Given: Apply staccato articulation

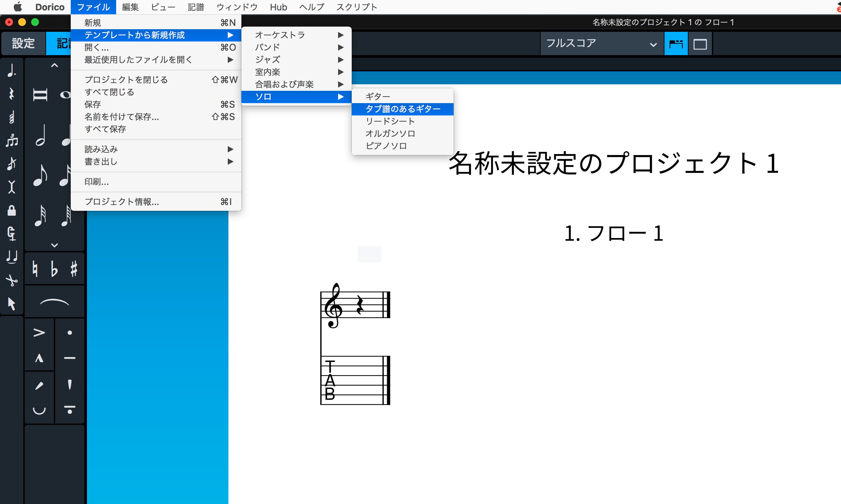Looking at the screenshot, I should (70, 332).
